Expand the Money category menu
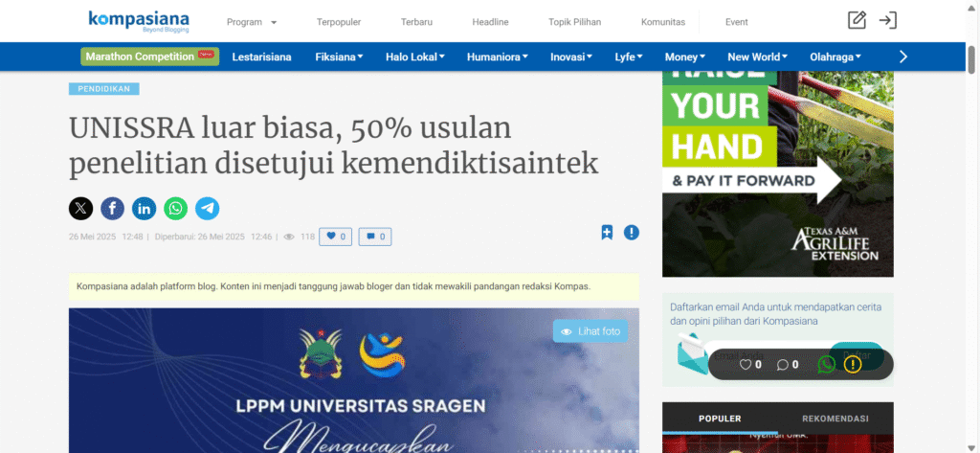 [685, 57]
